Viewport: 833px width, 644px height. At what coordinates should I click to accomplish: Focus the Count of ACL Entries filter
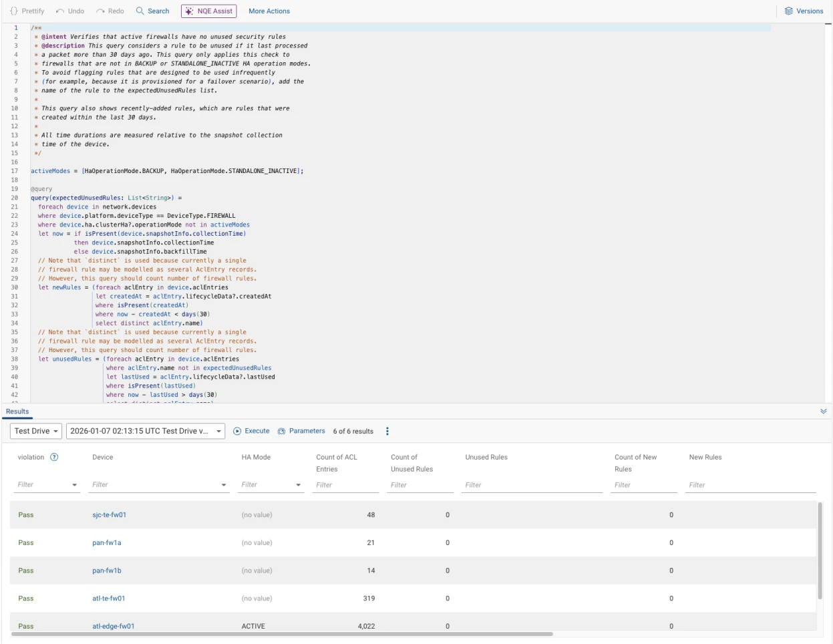point(345,485)
